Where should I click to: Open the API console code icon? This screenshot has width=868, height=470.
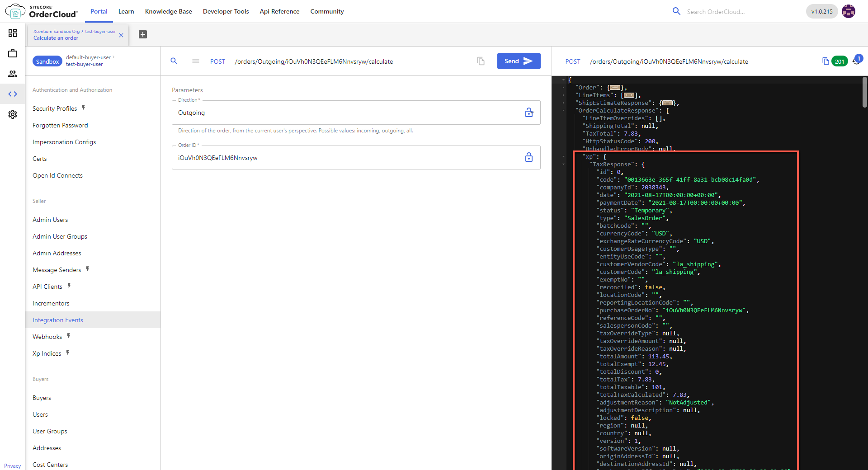coord(13,94)
